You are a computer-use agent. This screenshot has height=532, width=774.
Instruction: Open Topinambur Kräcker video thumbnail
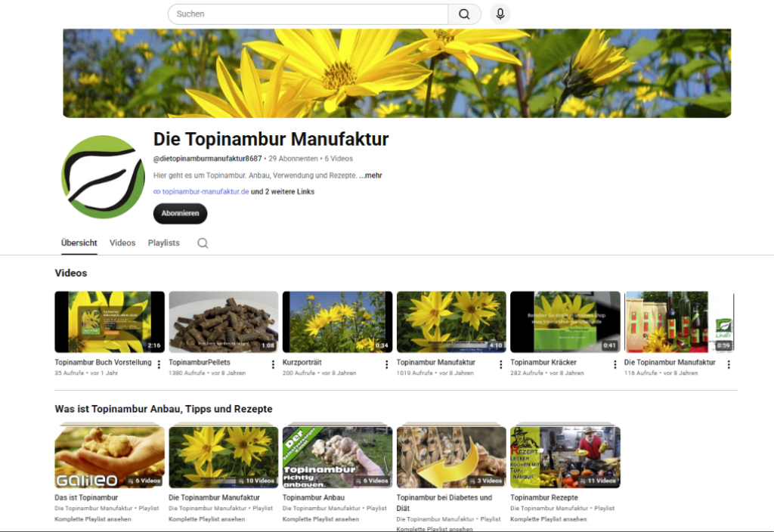(565, 322)
